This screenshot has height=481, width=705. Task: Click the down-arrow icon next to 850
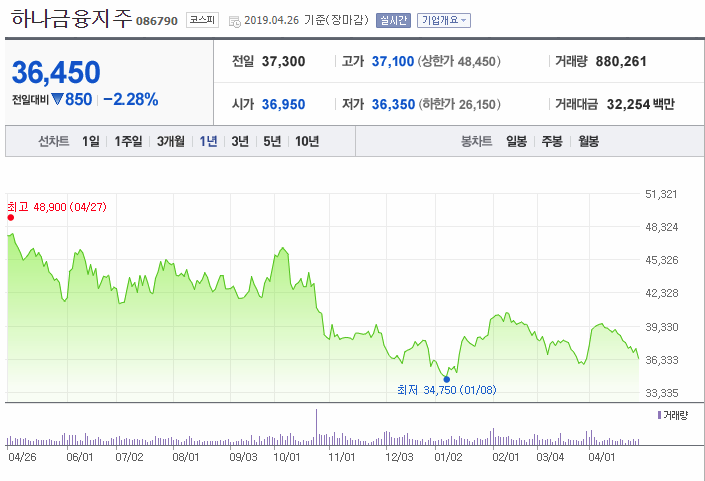pyautogui.click(x=57, y=99)
